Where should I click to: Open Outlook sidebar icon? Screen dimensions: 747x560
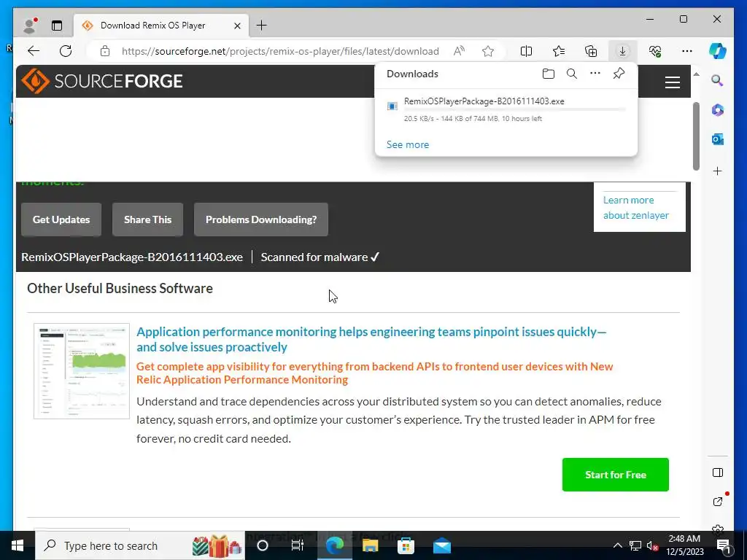(718, 139)
